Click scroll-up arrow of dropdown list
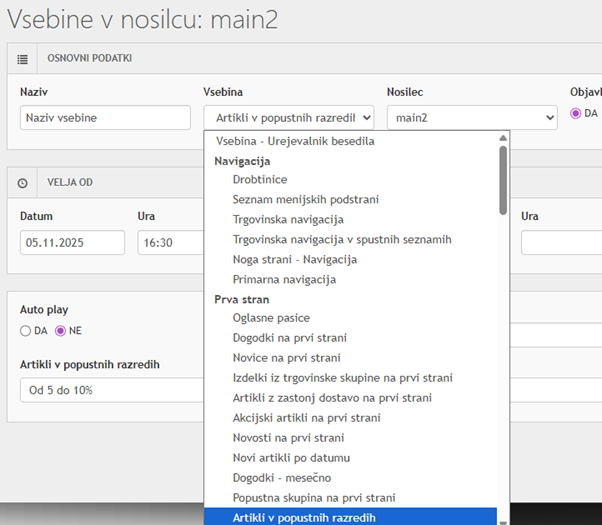This screenshot has height=525, width=602. coord(503,139)
